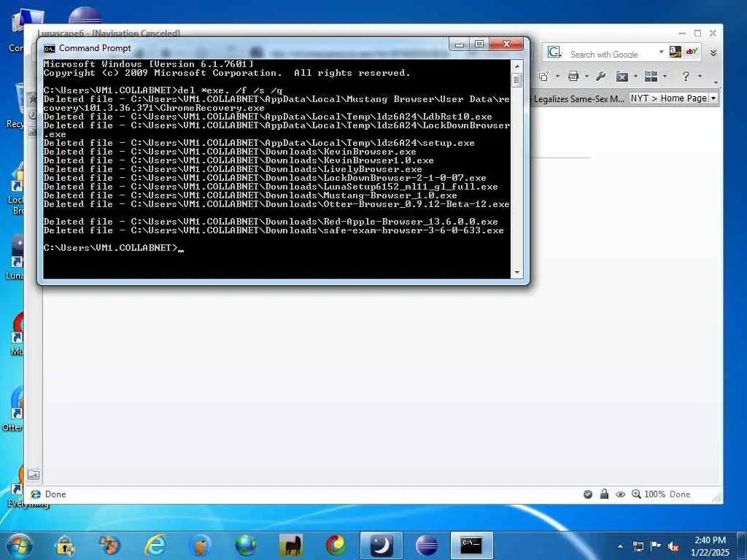Click the Command Prompt vertical scroll thumb

click(517, 80)
